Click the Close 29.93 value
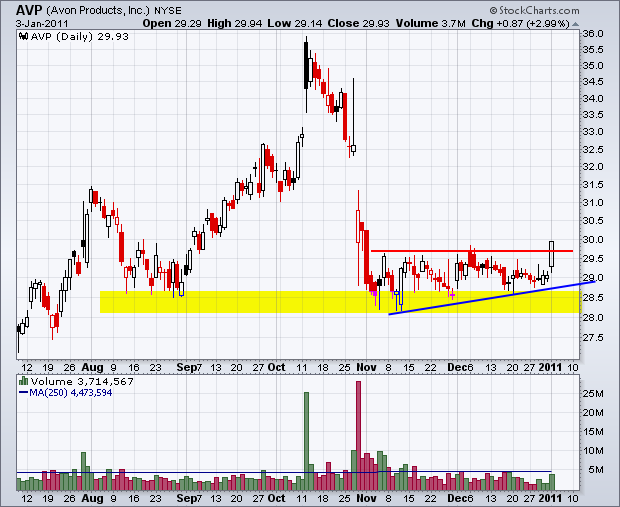 (x=359, y=24)
